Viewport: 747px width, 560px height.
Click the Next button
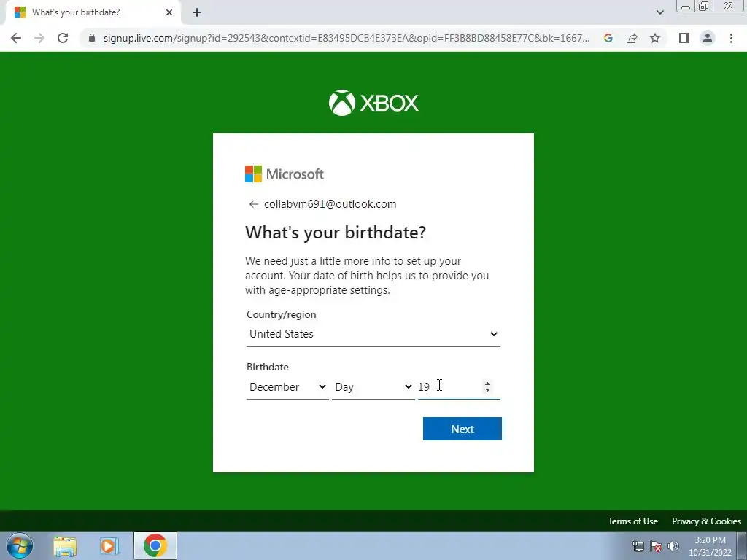[462, 429]
